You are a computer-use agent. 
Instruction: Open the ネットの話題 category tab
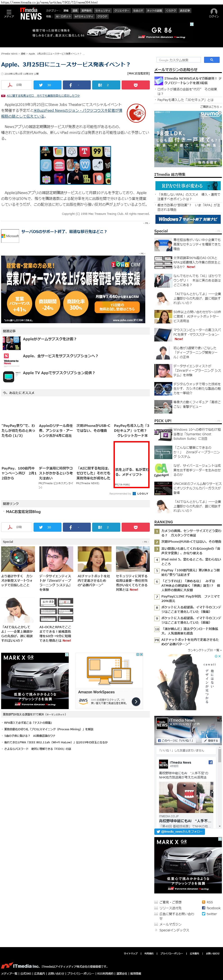point(154,11)
